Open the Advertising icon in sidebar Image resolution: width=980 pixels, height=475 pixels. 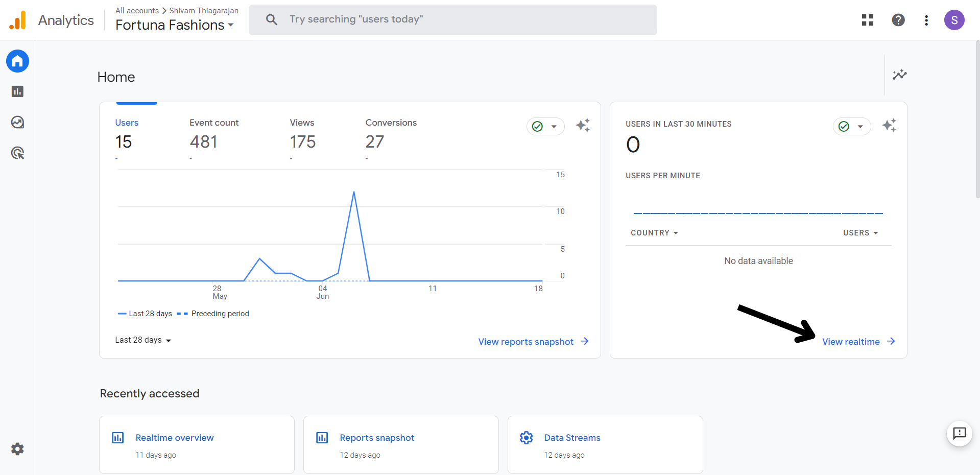tap(17, 153)
